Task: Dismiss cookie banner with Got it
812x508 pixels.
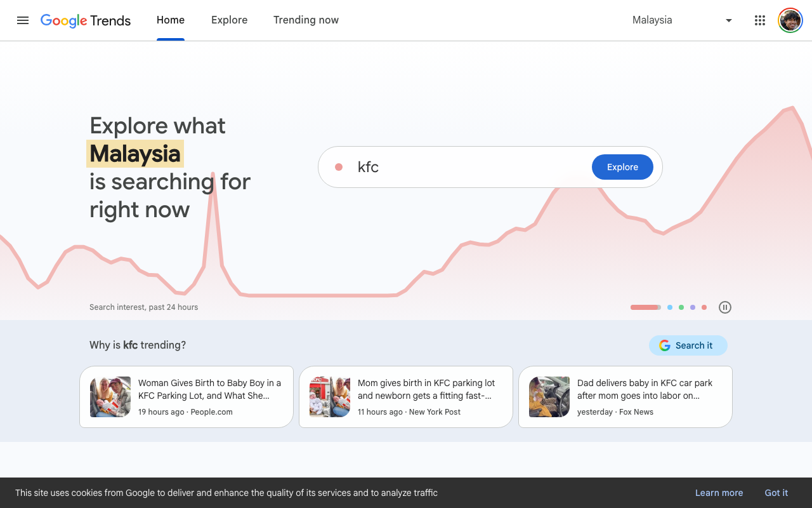Action: pos(776,493)
